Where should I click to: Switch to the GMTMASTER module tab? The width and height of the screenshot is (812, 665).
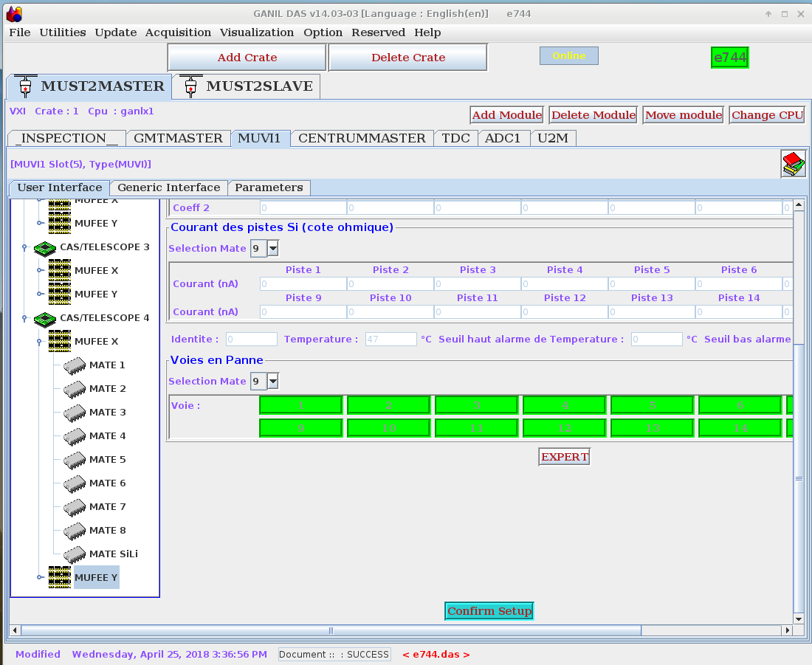178,138
